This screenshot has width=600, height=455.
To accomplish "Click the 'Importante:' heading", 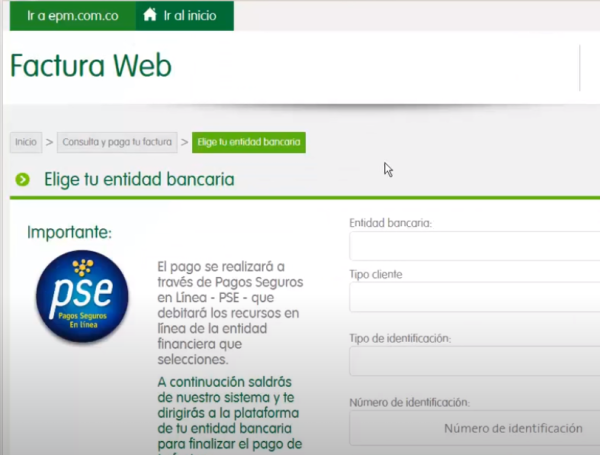I will [x=70, y=233].
